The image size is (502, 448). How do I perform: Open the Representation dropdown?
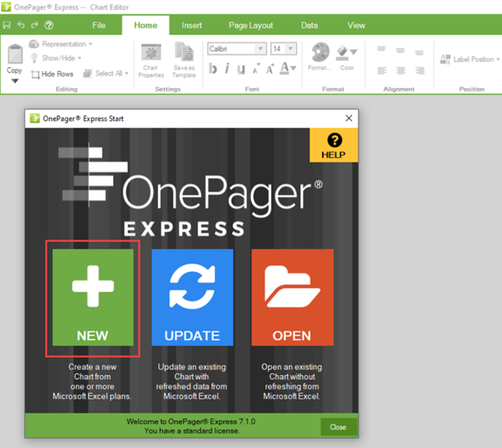click(x=61, y=44)
